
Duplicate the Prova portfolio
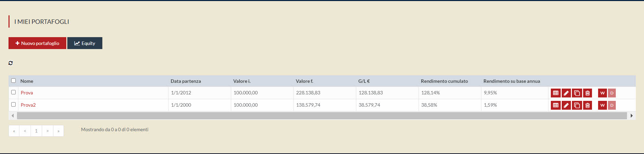(x=577, y=93)
